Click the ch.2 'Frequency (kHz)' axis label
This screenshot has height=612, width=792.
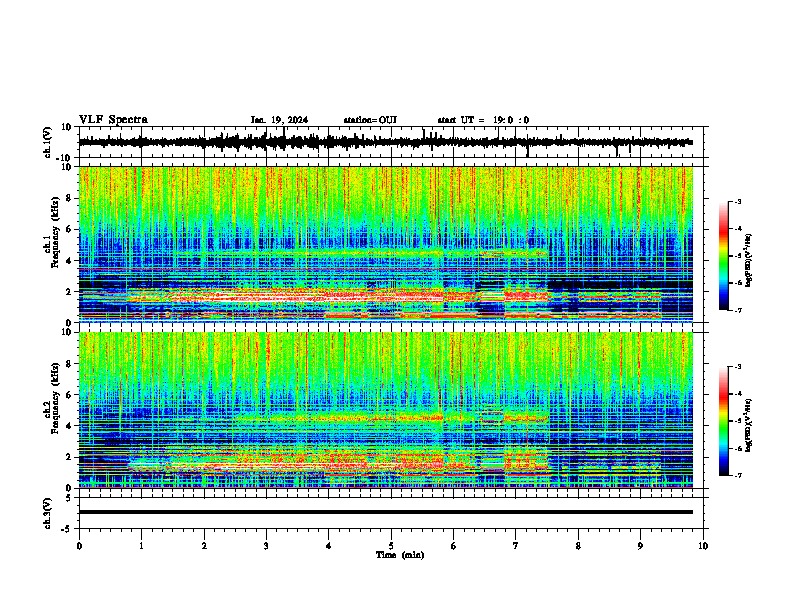(x=55, y=398)
